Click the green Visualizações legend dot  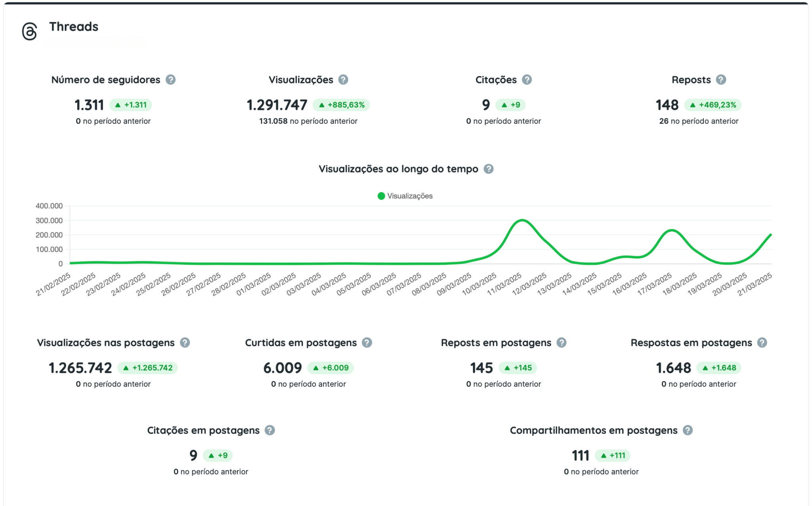[381, 196]
